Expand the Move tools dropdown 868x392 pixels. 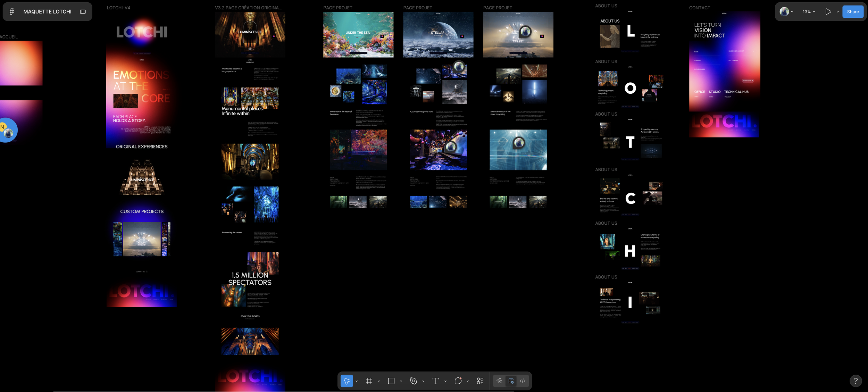point(357,381)
